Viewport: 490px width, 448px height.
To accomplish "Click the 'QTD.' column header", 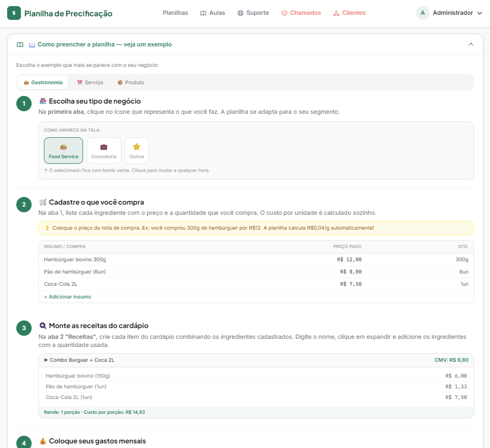I will tap(463, 246).
